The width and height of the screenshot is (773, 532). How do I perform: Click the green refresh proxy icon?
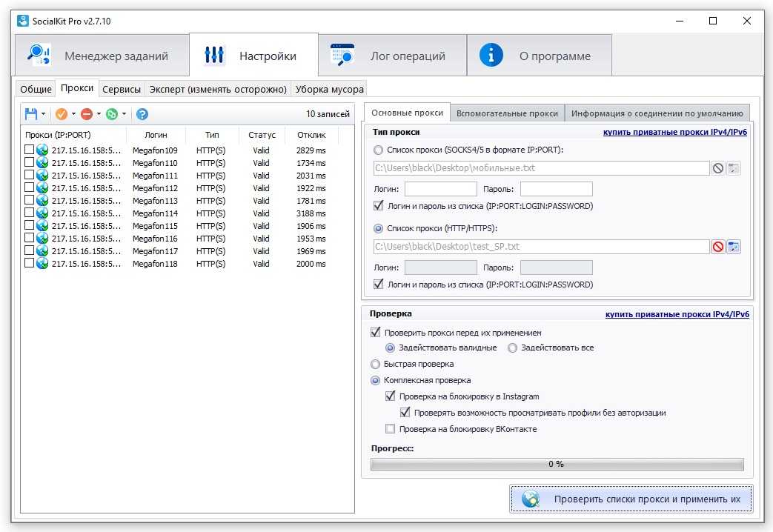point(112,114)
